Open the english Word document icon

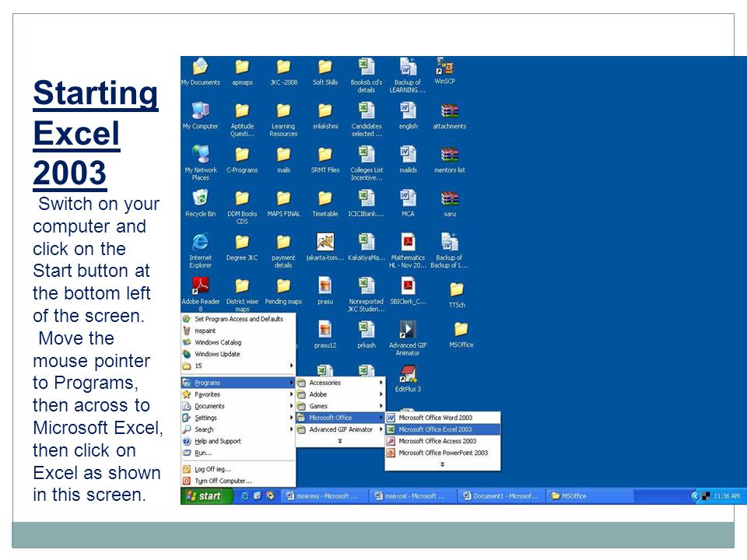coord(408,115)
